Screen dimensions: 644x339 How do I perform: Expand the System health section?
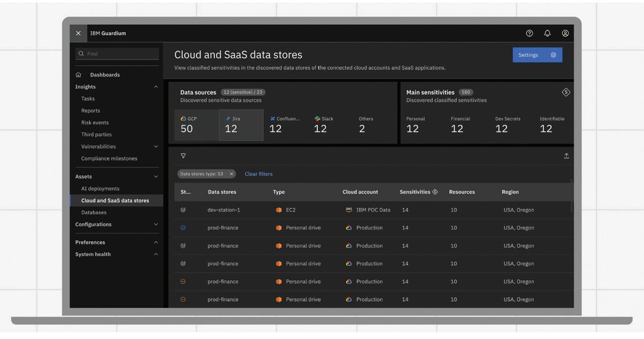pyautogui.click(x=156, y=255)
